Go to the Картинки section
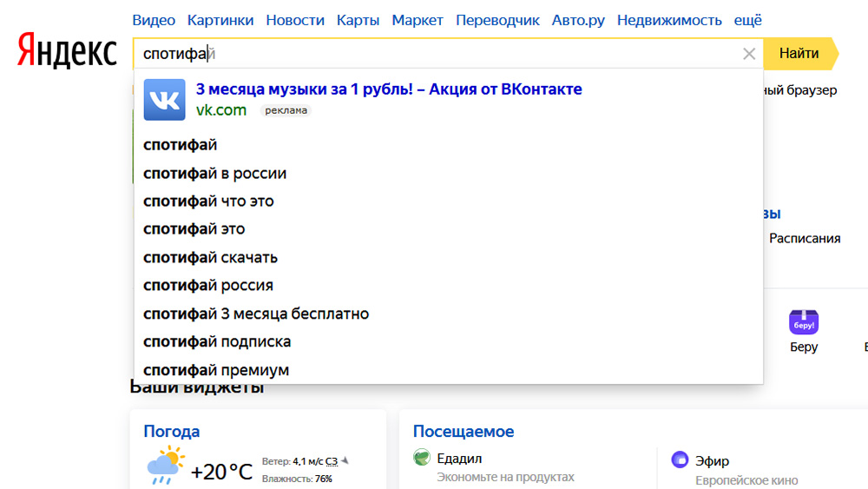868x489 pixels. click(x=220, y=20)
